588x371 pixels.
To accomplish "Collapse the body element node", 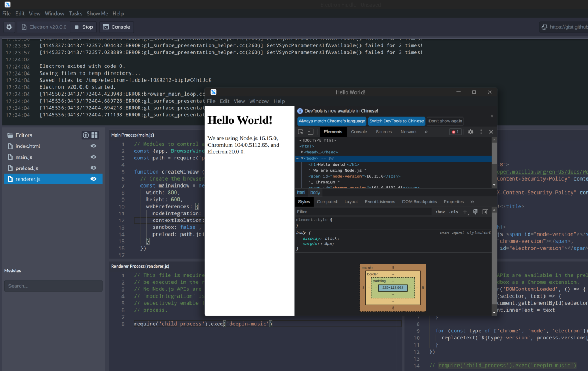I will click(302, 158).
